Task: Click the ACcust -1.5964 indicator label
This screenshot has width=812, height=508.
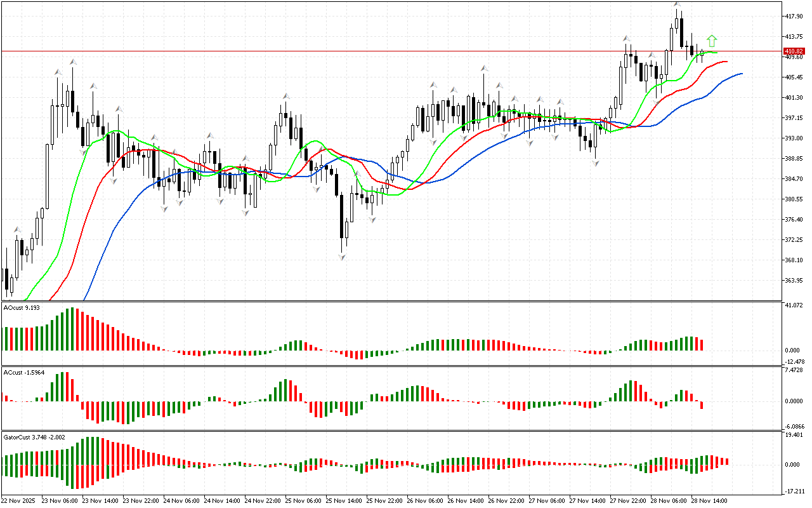Action: [x=24, y=372]
